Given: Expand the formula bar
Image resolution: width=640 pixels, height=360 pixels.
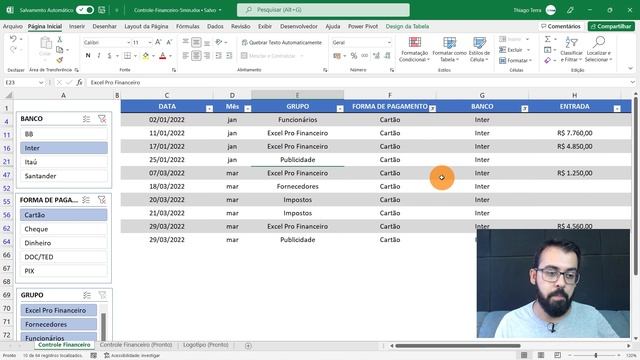Looking at the screenshot, I should click(x=632, y=82).
